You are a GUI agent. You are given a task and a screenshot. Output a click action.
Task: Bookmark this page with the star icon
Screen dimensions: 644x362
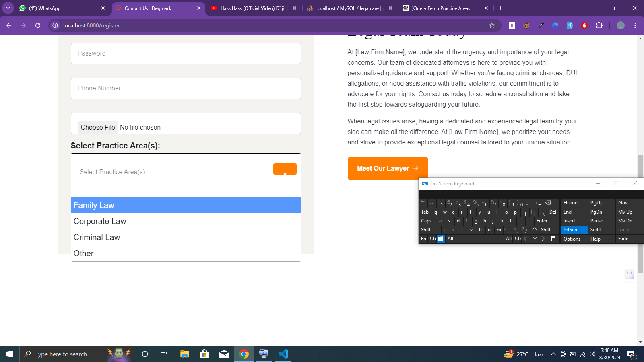491,25
